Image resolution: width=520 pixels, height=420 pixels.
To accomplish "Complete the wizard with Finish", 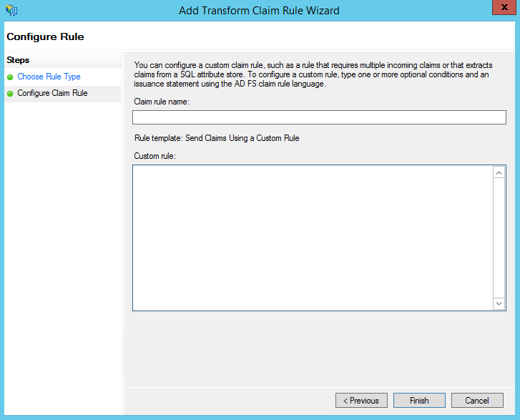I will [418, 401].
